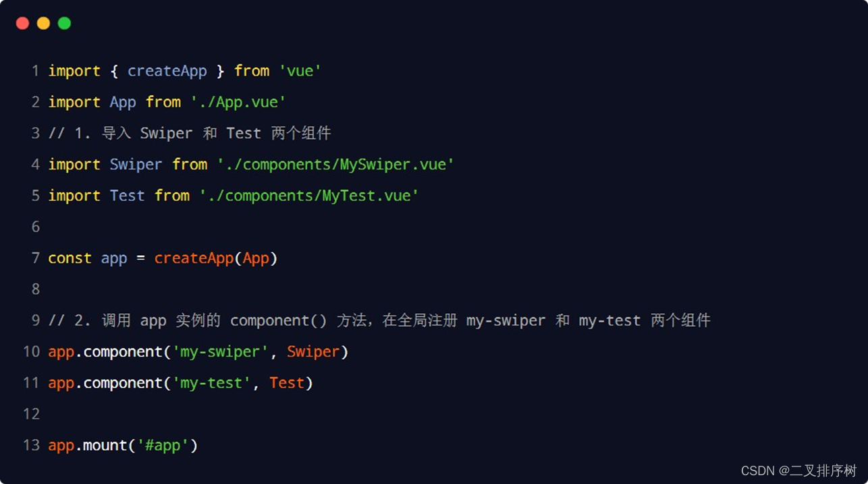Click the component() comment on line 9
The width and height of the screenshot is (868, 484).
[379, 320]
